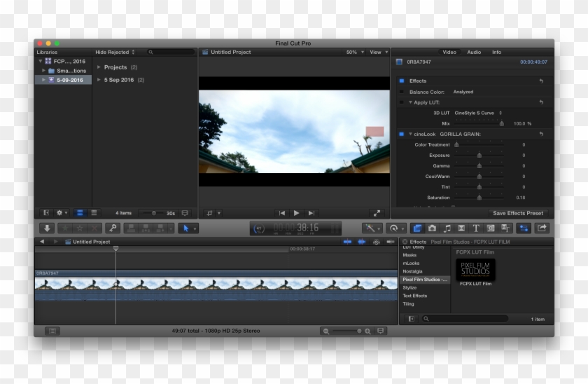Click the Share export icon

pyautogui.click(x=542, y=228)
